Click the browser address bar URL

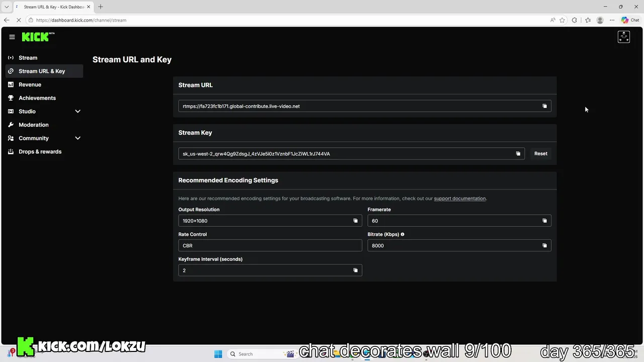pyautogui.click(x=81, y=20)
